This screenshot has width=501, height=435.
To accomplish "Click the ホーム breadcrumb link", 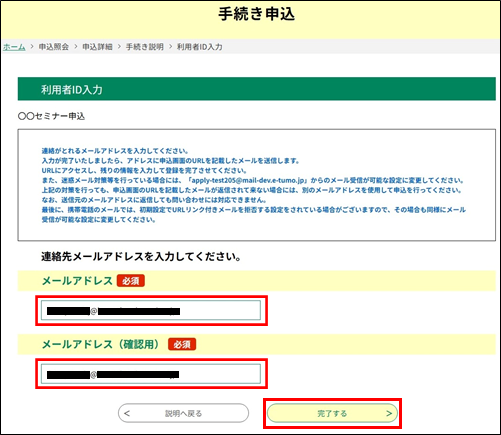I will [x=14, y=47].
